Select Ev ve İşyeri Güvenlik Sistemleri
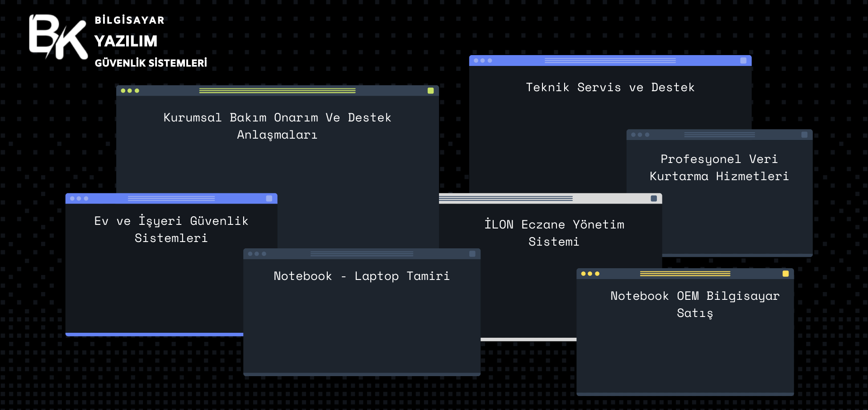 [x=171, y=229]
